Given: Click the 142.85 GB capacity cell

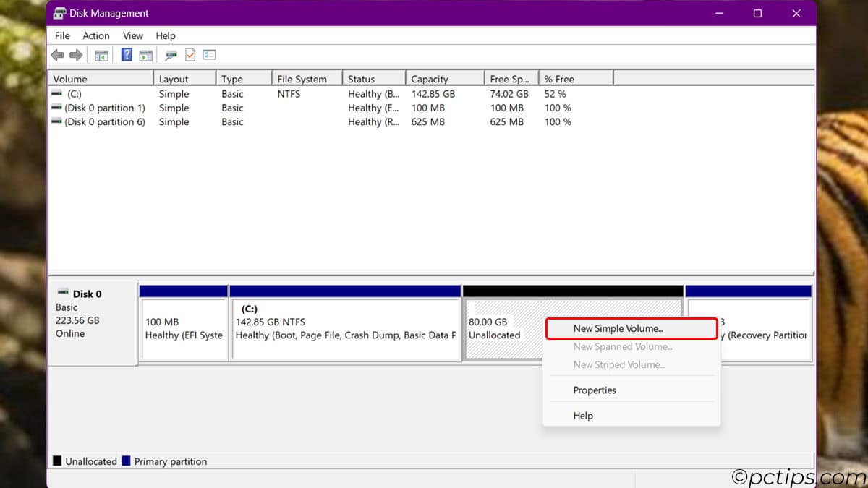Looking at the screenshot, I should 433,94.
